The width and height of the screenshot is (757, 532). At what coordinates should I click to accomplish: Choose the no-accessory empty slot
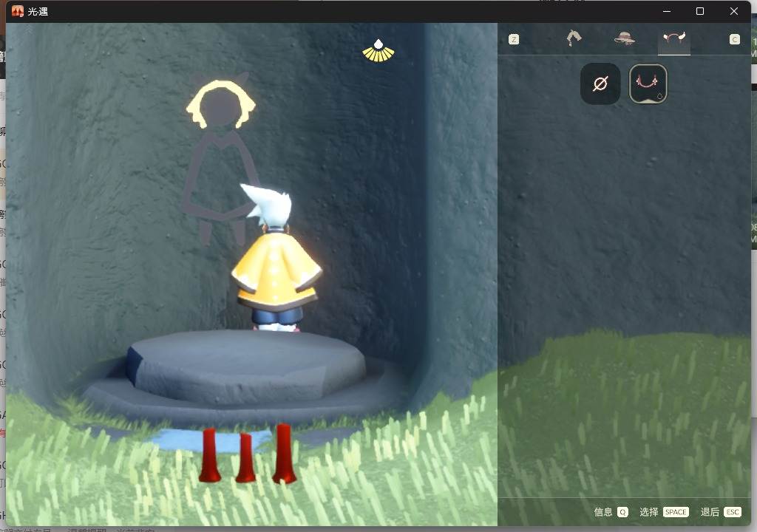pos(600,84)
